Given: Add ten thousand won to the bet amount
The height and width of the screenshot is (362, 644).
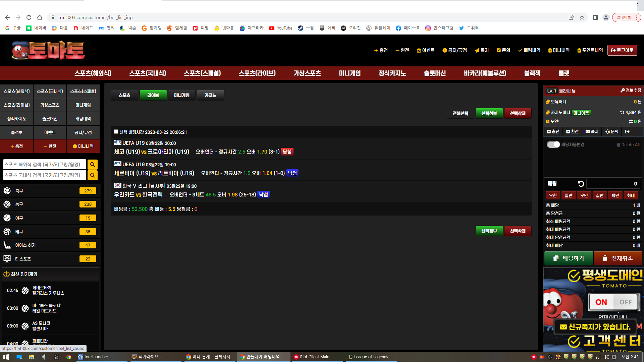Looking at the screenshot, I should [x=569, y=195].
